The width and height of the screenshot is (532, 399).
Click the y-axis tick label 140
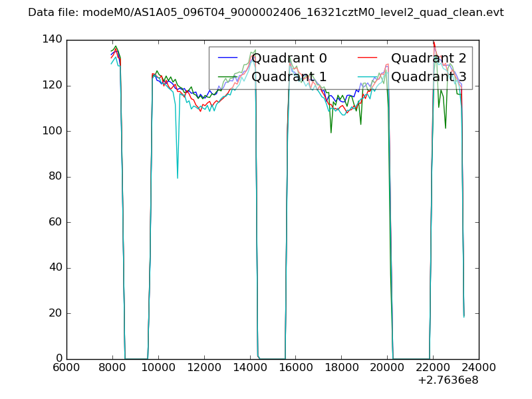[51, 40]
